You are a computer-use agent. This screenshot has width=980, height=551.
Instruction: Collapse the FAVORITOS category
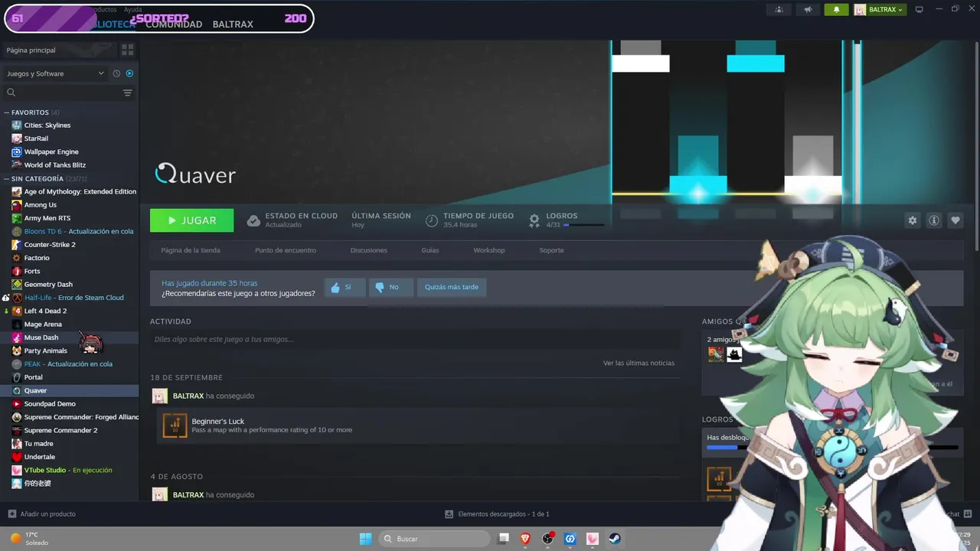pos(7,112)
